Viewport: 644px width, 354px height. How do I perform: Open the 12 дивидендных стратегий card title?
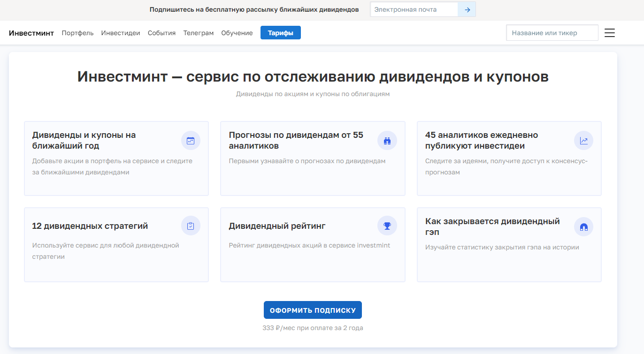click(90, 226)
